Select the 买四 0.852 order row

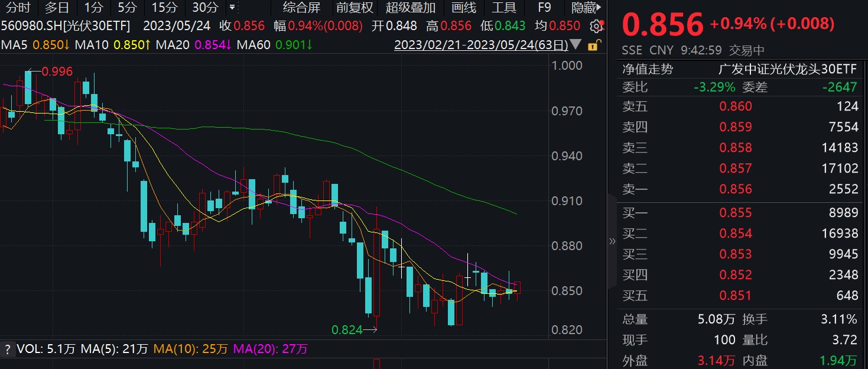pyautogui.click(x=739, y=275)
